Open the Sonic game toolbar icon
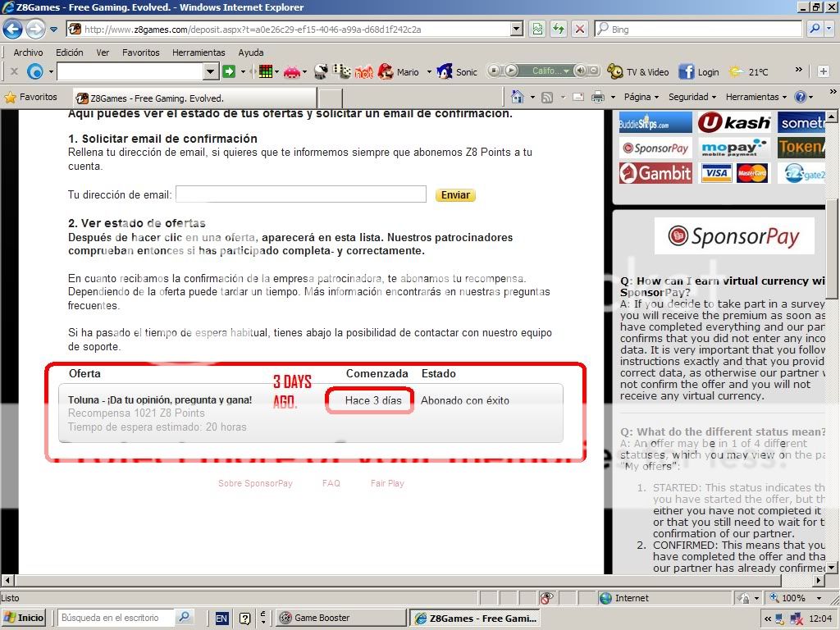This screenshot has width=840, height=630. [x=445, y=72]
